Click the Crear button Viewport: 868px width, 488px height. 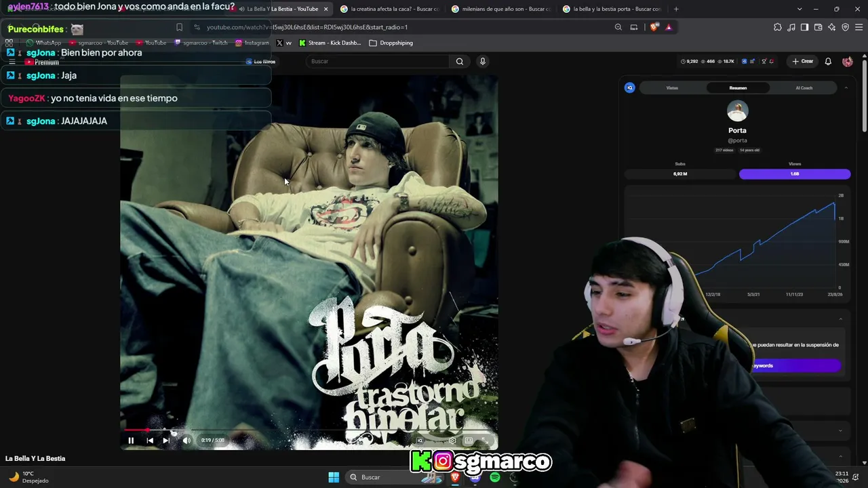click(803, 61)
